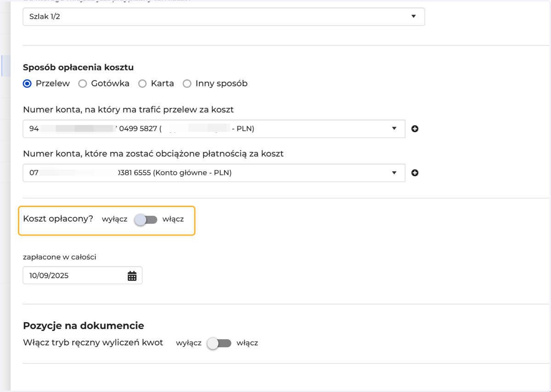Pick the Inny sposób radio option
This screenshot has width=551, height=392.
click(187, 84)
